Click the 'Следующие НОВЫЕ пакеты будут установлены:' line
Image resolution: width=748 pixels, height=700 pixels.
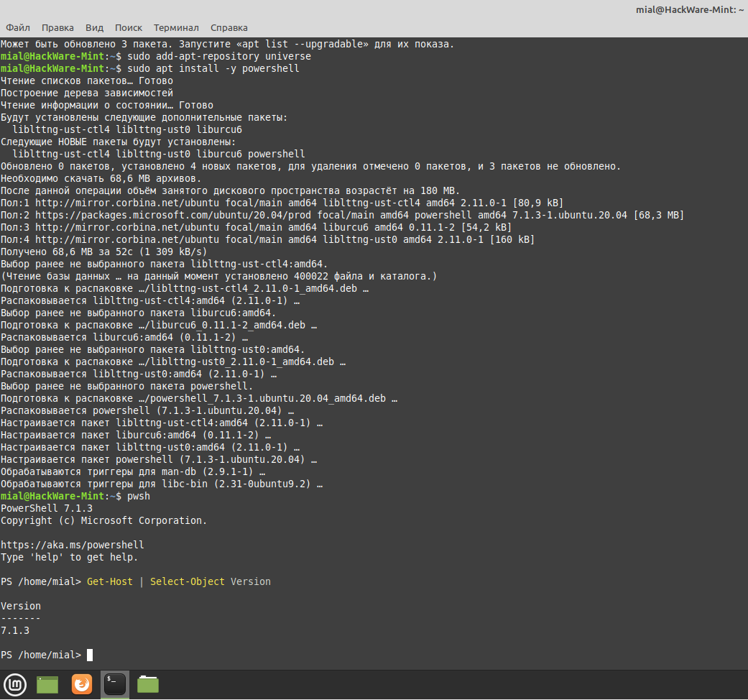119,142
